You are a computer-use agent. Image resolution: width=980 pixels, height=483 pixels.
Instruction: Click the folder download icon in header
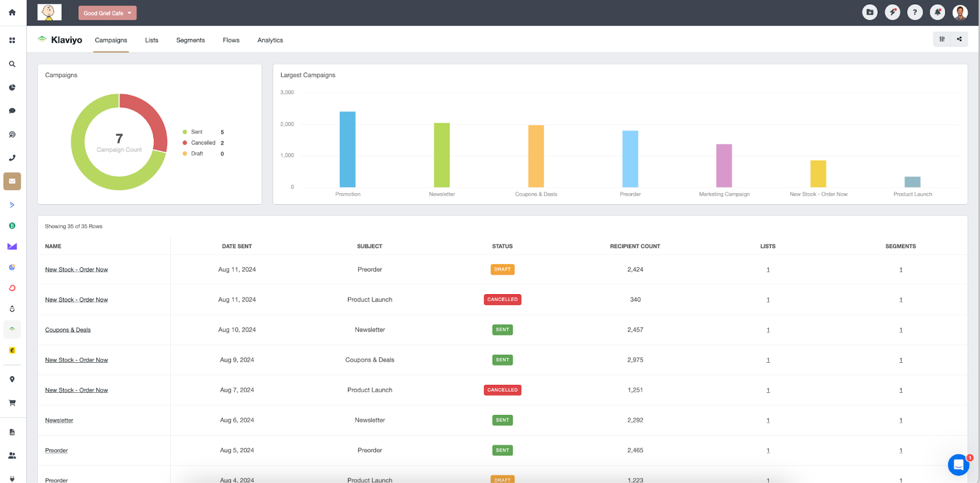click(x=870, y=12)
